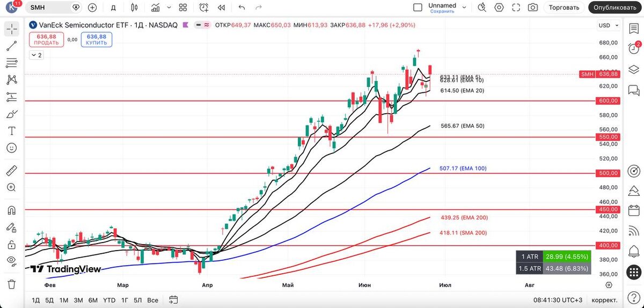Screen dimensions: 644x308
Task: Expand the indicator favorites dropdown arrow
Action: pyautogui.click(x=169, y=8)
